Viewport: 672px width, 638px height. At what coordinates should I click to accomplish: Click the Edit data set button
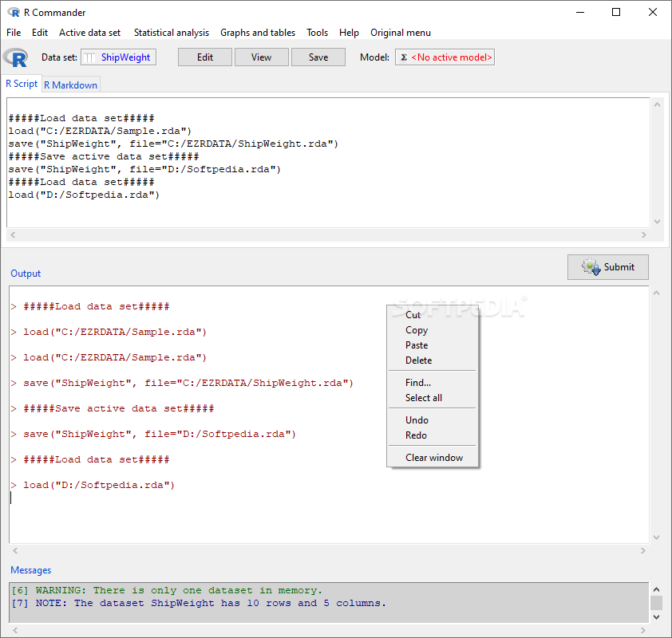(x=205, y=57)
